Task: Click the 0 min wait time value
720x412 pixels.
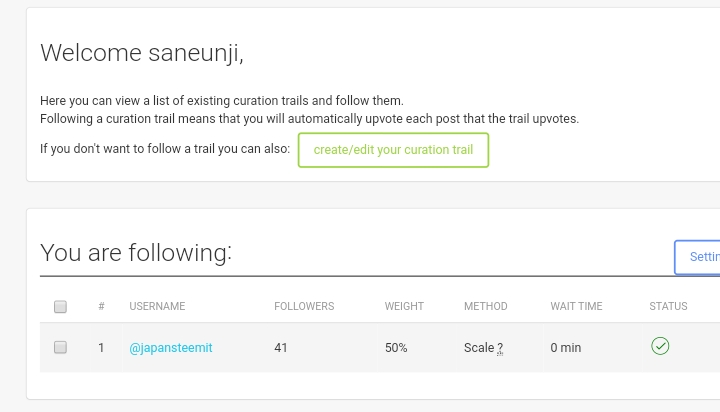Action: (x=566, y=348)
